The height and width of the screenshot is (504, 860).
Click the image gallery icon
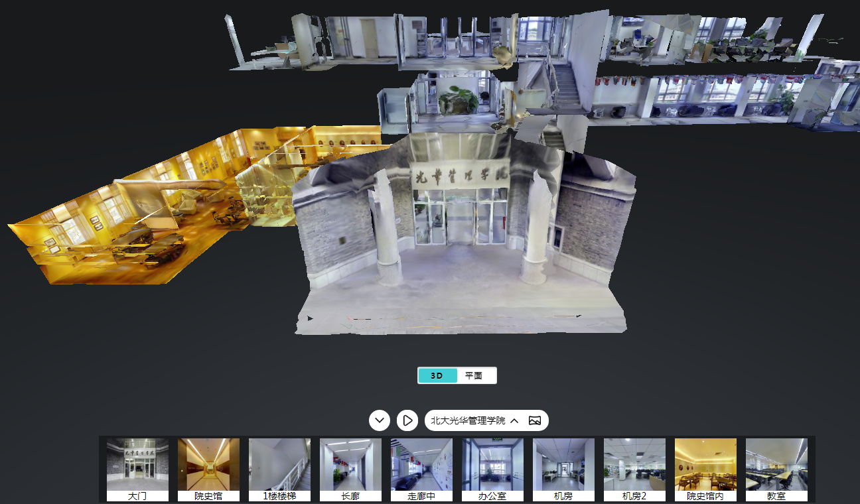(535, 420)
